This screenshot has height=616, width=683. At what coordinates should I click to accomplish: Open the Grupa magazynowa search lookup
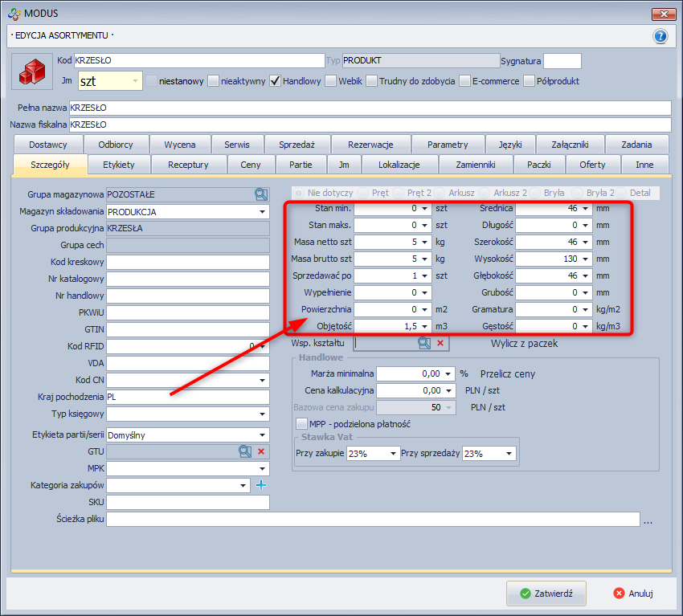260,194
